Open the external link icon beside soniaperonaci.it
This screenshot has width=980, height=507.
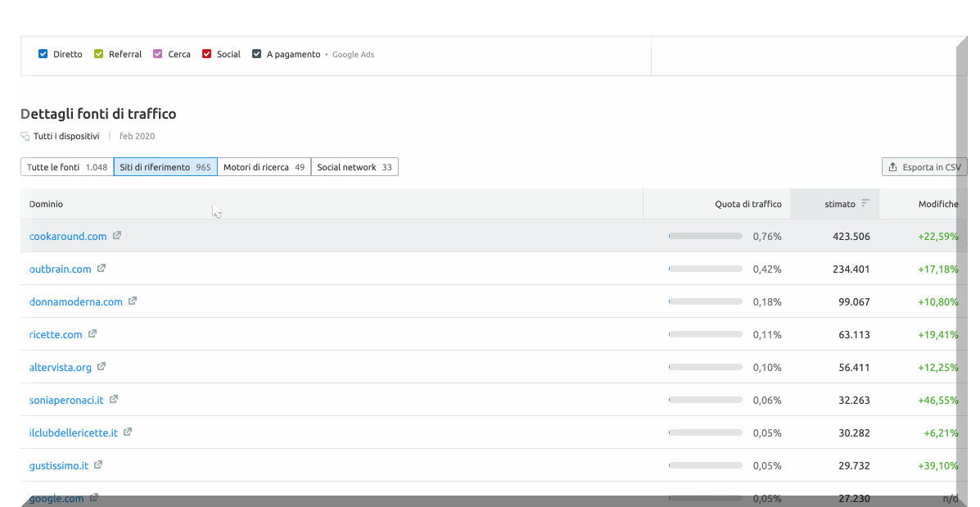pyautogui.click(x=114, y=399)
